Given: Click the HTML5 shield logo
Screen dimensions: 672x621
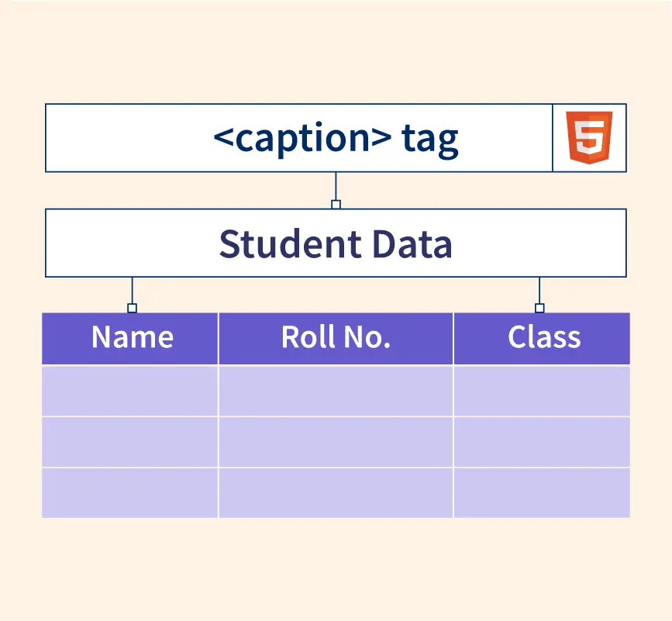Looking at the screenshot, I should click(x=589, y=137).
